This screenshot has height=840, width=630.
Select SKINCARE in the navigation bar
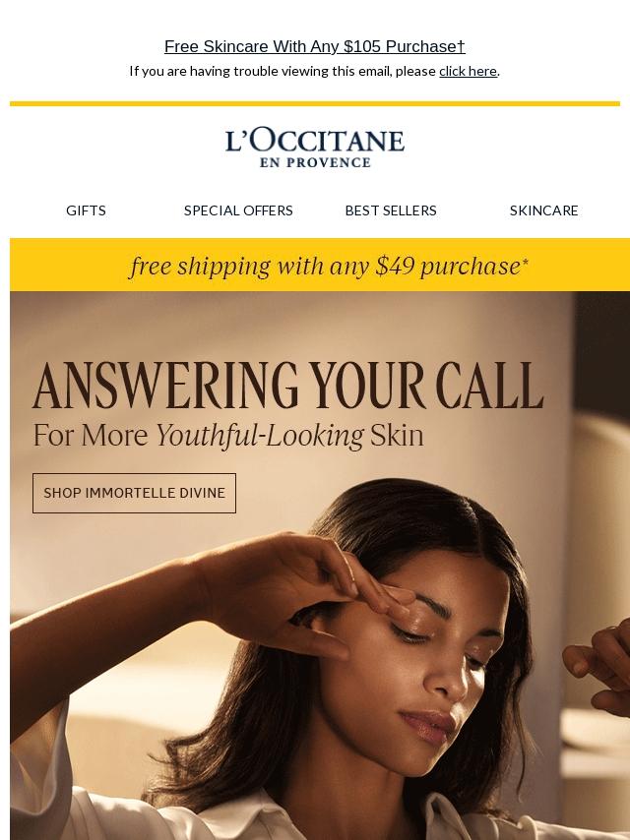(x=543, y=210)
